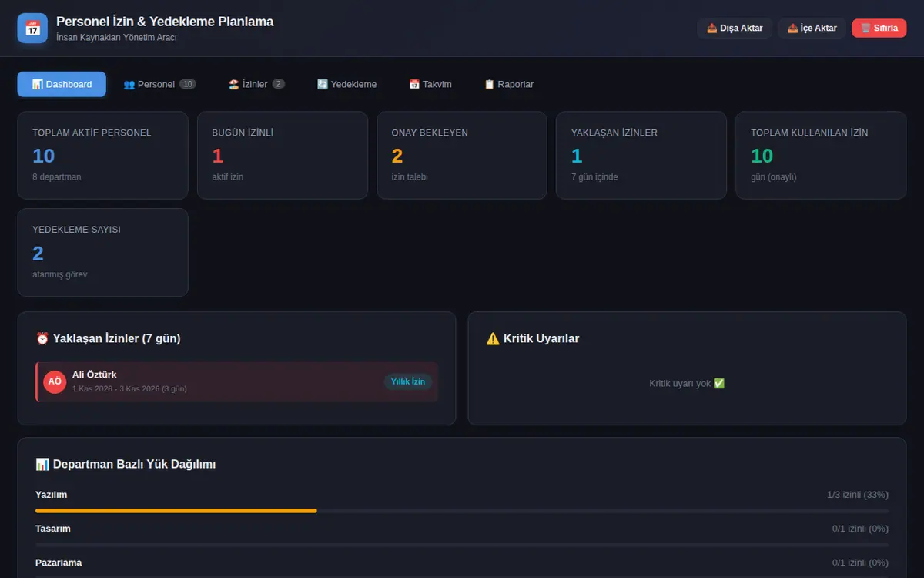This screenshot has height=578, width=924.
Task: Click the 'aktif izin' text under Bugün İzinli
Action: click(228, 177)
